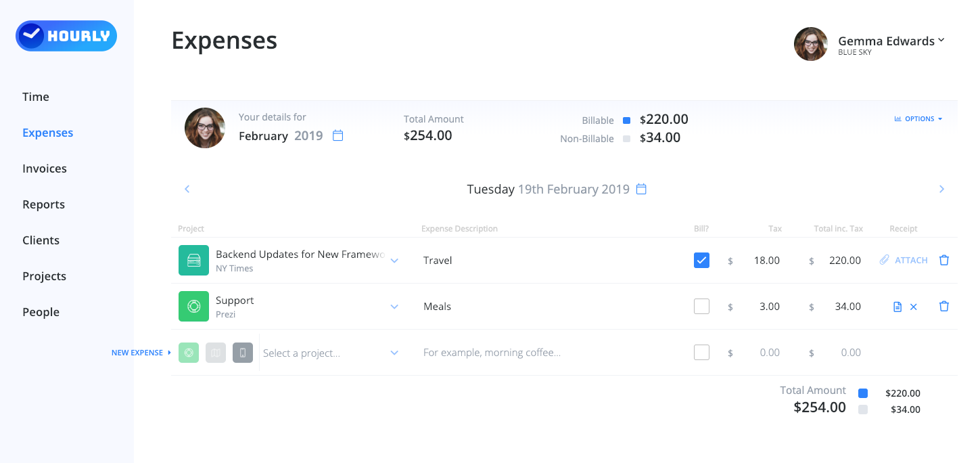Open the Options dropdown
The width and height of the screenshot is (980, 463).
[918, 118]
